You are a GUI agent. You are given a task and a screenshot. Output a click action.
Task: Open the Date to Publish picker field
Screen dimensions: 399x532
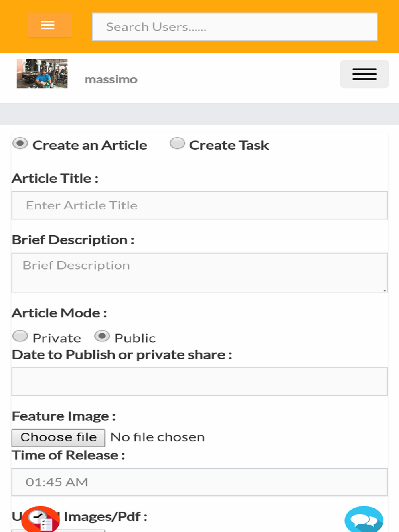(x=199, y=382)
